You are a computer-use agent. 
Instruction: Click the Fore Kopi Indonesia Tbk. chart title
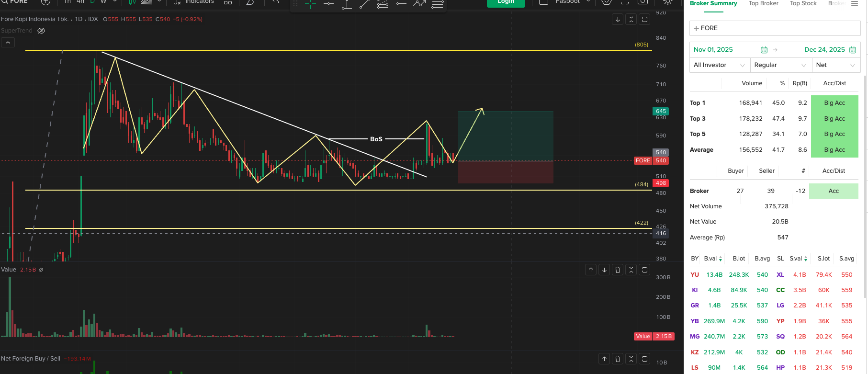35,19
